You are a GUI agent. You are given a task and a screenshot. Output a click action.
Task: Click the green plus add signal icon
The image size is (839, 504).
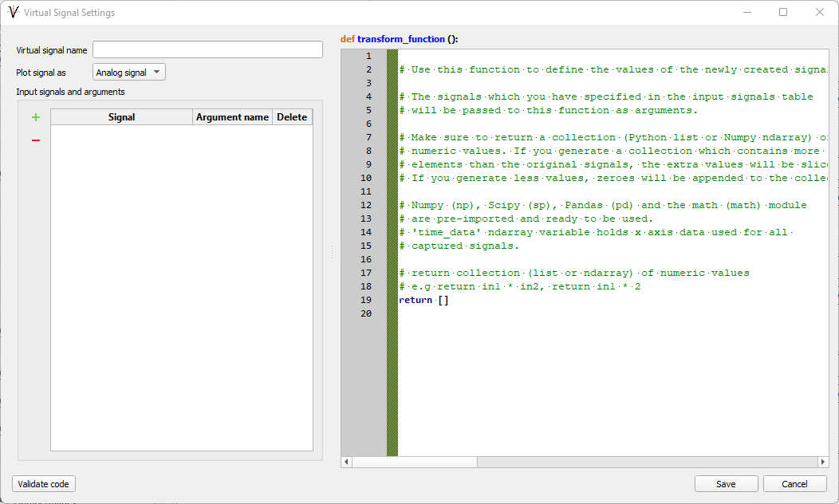[35, 118]
